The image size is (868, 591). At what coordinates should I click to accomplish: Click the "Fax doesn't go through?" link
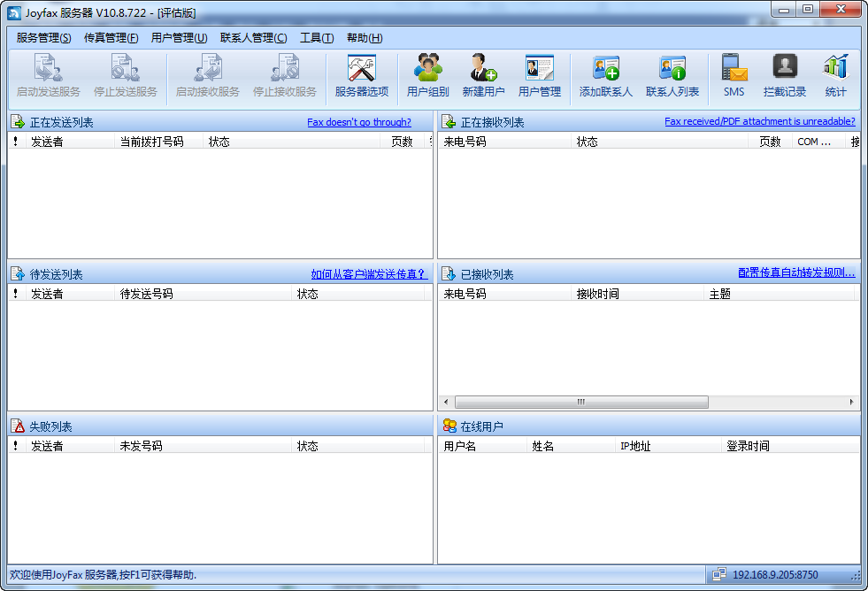coord(359,122)
